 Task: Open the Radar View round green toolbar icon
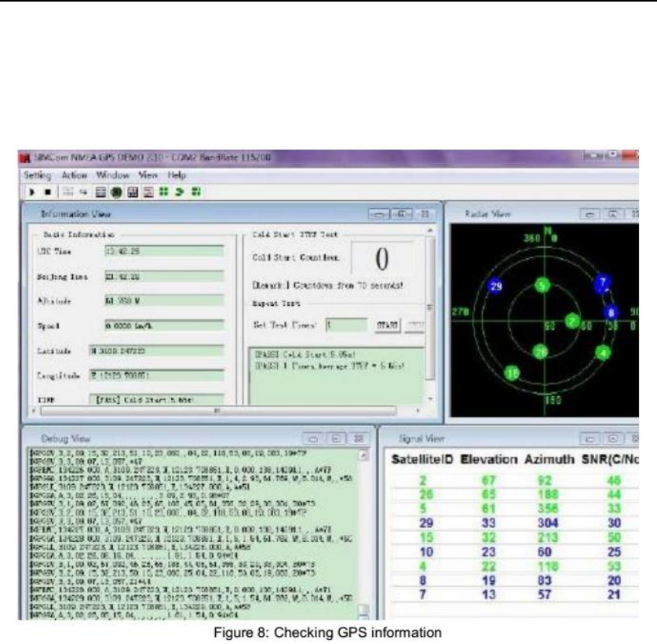tap(116, 192)
